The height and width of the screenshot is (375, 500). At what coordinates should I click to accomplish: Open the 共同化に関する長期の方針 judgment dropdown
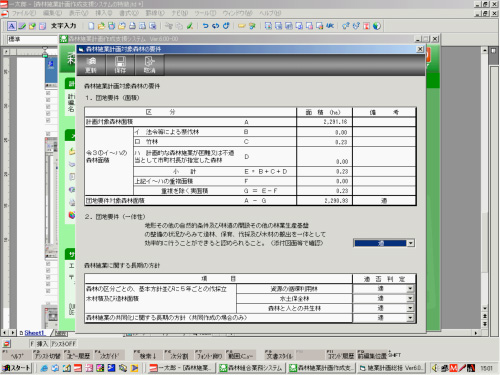(x=410, y=318)
